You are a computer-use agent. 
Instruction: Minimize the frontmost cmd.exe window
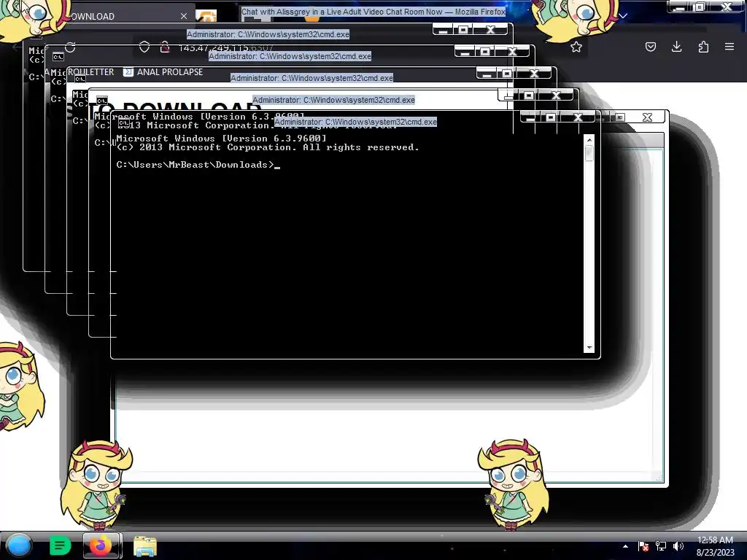point(530,117)
